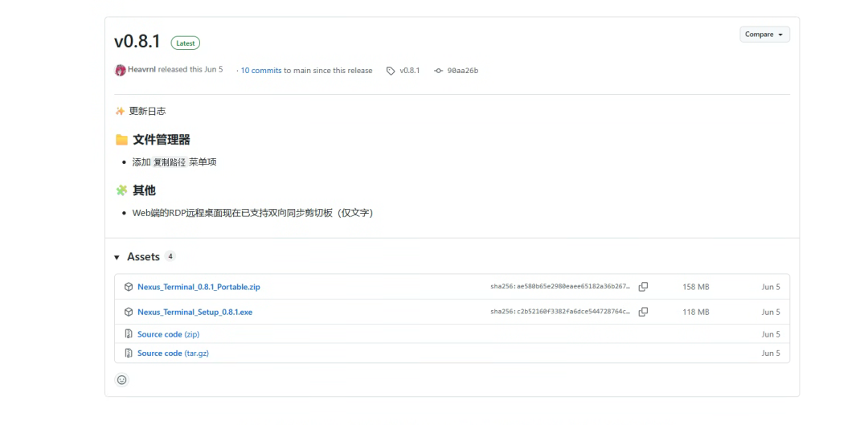Open Heavrnl's user profile link
The height and width of the screenshot is (425, 868).
tap(141, 70)
